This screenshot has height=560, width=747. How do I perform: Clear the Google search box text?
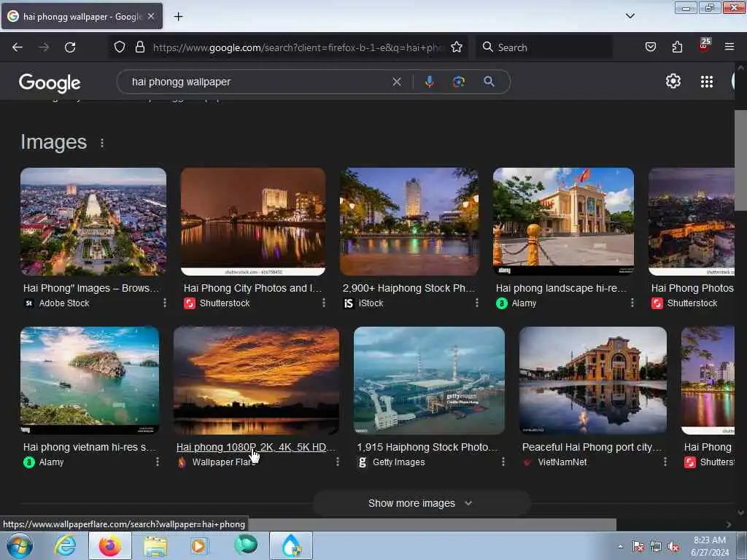396,82
